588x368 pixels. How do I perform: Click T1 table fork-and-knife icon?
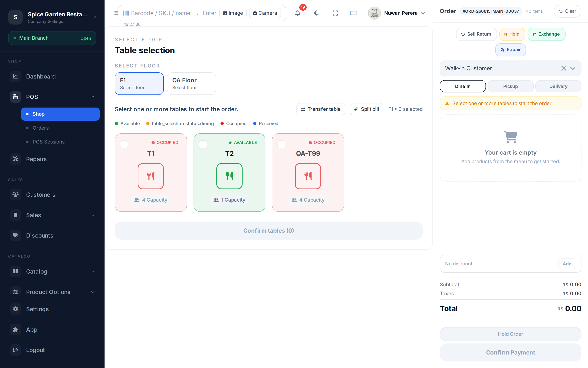click(151, 176)
